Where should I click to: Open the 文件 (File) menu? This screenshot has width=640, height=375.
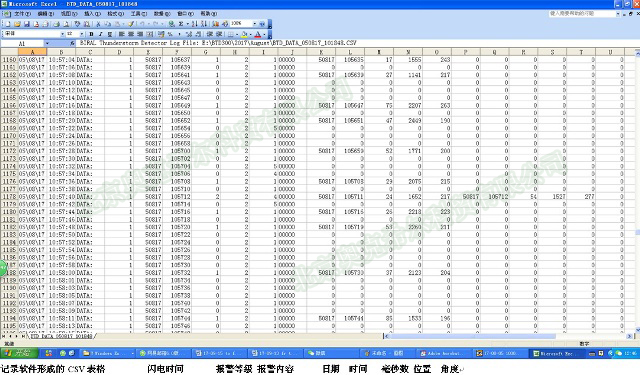pos(22,14)
